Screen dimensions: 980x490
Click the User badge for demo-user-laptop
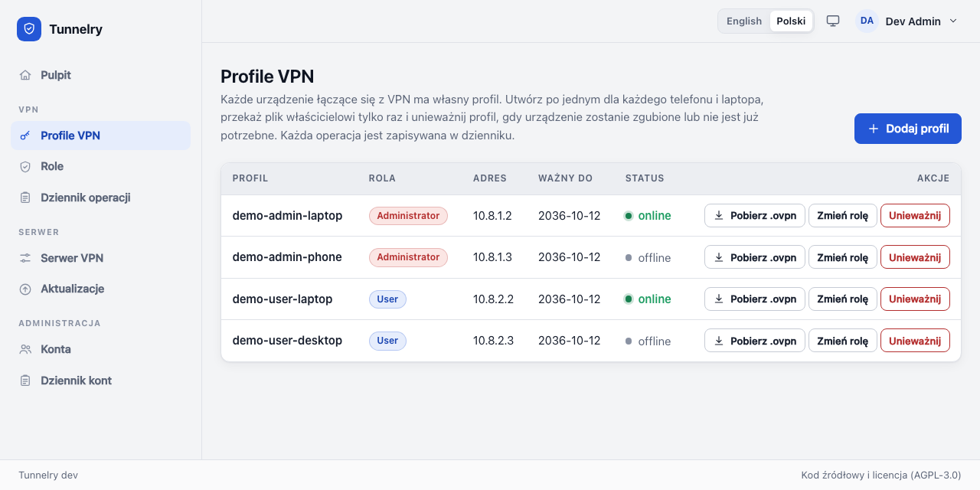pos(387,299)
